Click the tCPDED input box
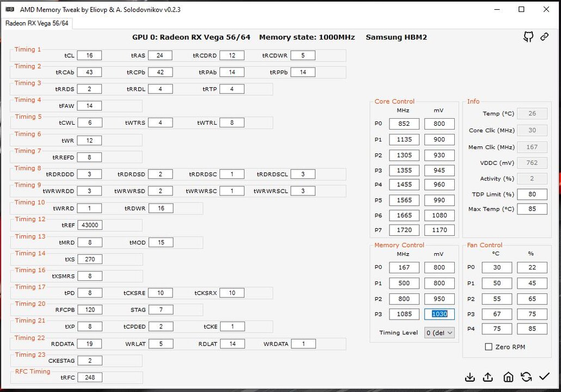The image size is (561, 392). [x=161, y=327]
